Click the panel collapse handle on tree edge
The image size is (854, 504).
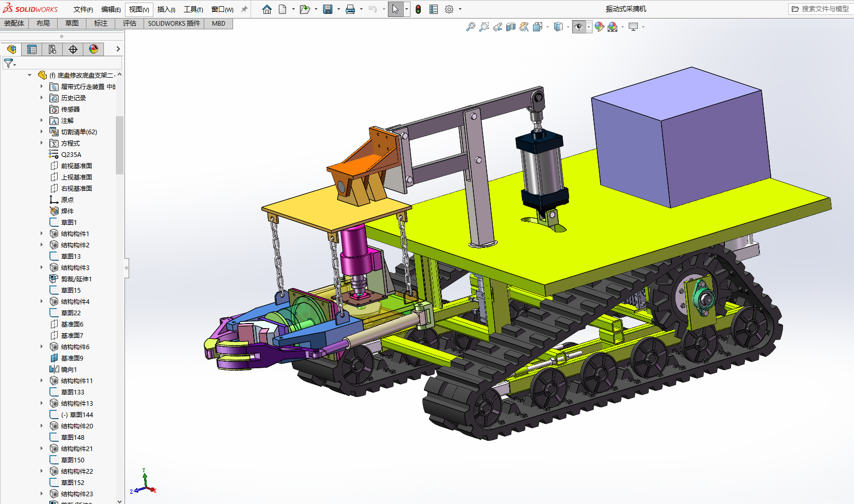[127, 267]
